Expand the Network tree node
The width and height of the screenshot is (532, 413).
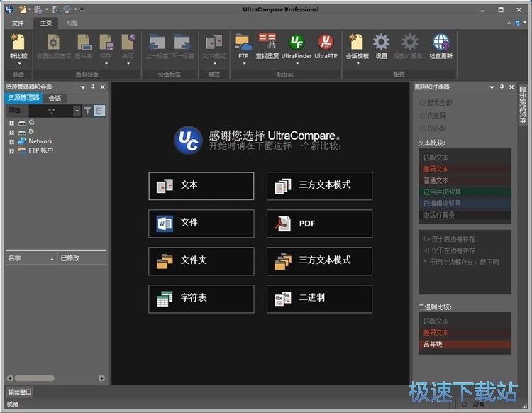pyautogui.click(x=11, y=141)
